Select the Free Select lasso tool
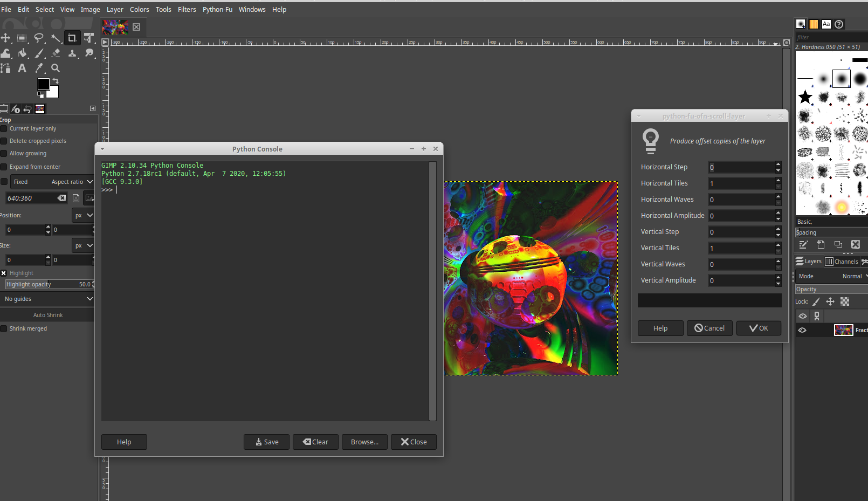The image size is (868, 501). (39, 38)
